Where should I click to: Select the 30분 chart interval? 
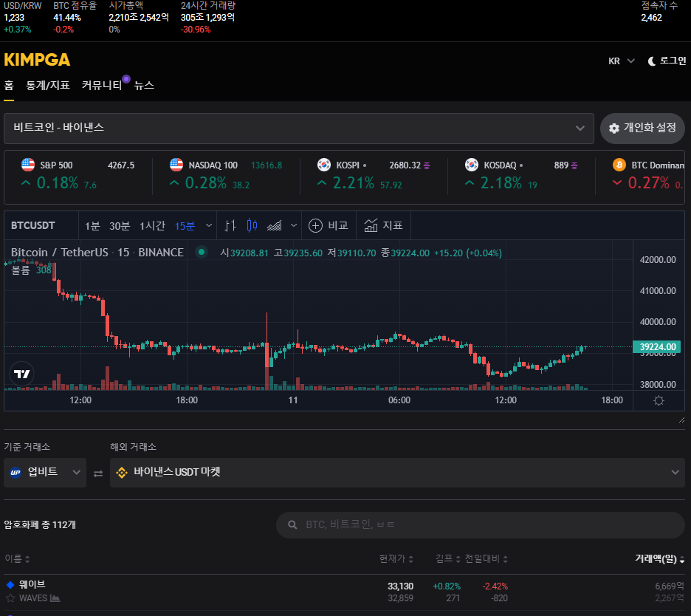(120, 226)
